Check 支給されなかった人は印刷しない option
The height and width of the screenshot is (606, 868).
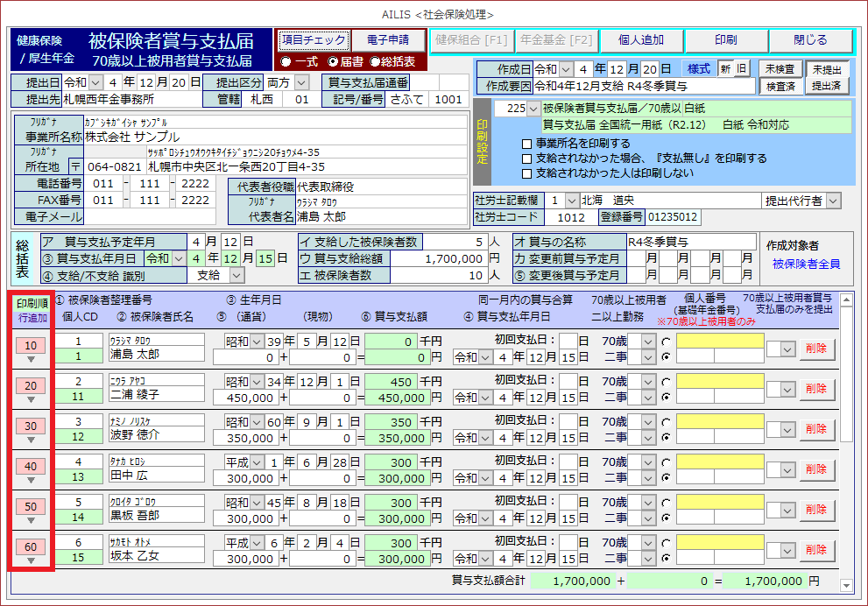coord(526,173)
